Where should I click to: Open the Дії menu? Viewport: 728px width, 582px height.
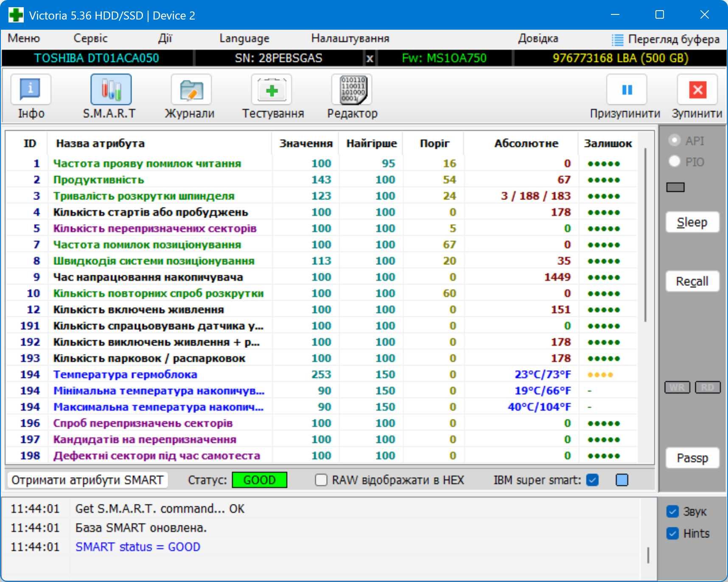point(165,38)
